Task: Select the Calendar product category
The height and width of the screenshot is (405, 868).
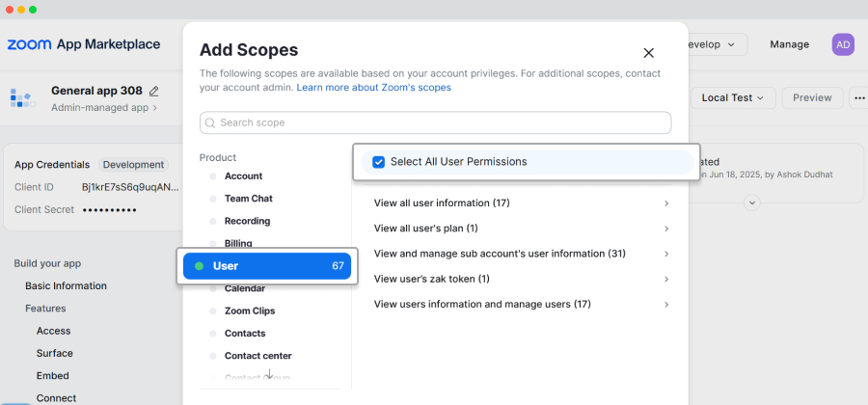Action: tap(245, 288)
